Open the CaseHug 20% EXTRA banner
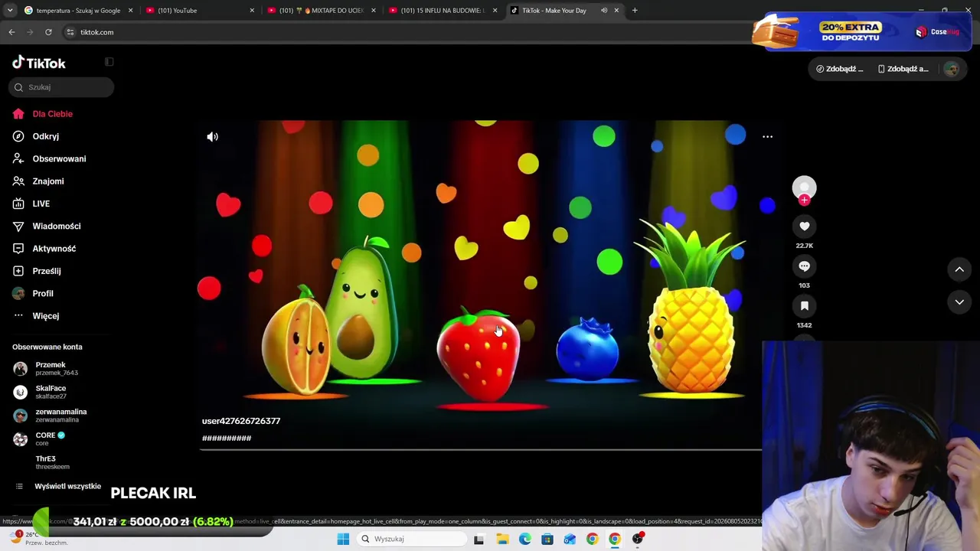 tap(861, 32)
